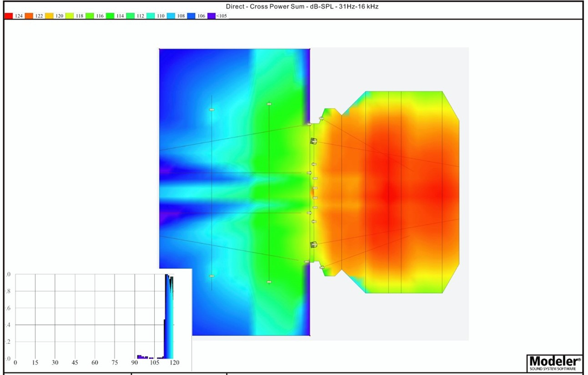Select the green 114 dB legend swatch
The image size is (588, 375).
click(x=110, y=16)
